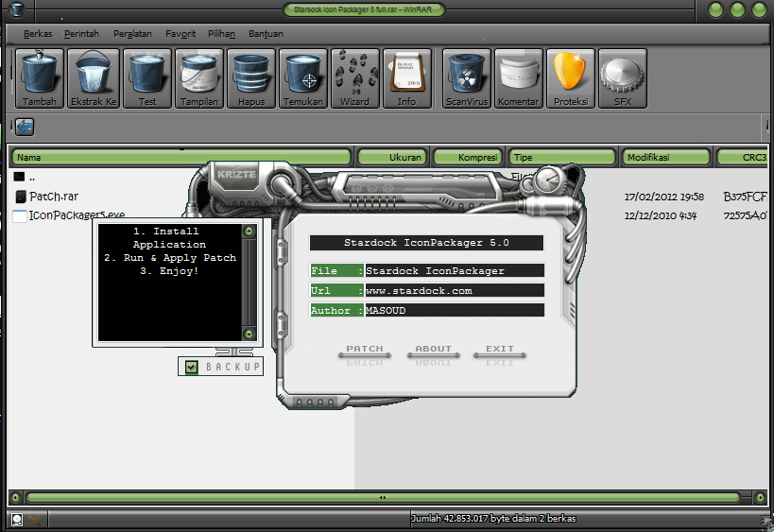The image size is (774, 532).
Task: Click the Tambah (Add) toolbar icon
Action: [40, 78]
